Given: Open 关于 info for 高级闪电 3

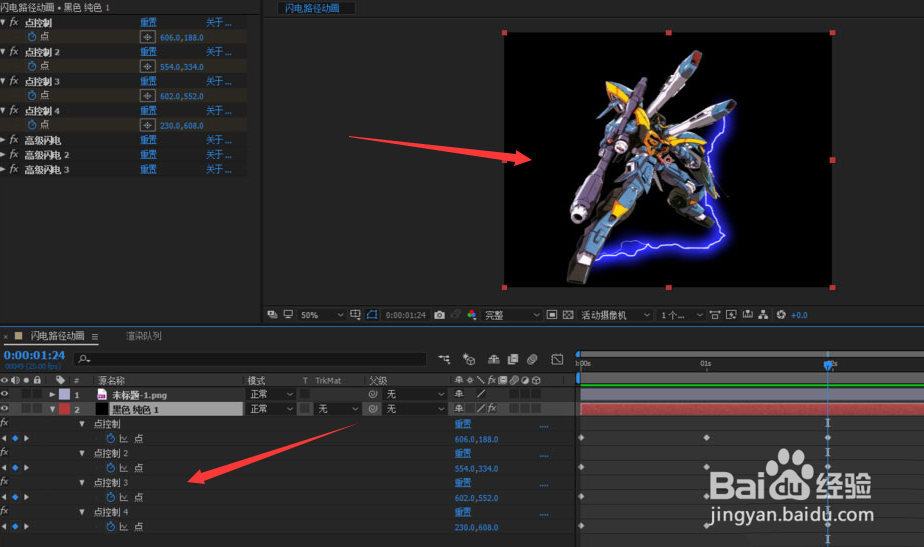Looking at the screenshot, I should coord(219,169).
